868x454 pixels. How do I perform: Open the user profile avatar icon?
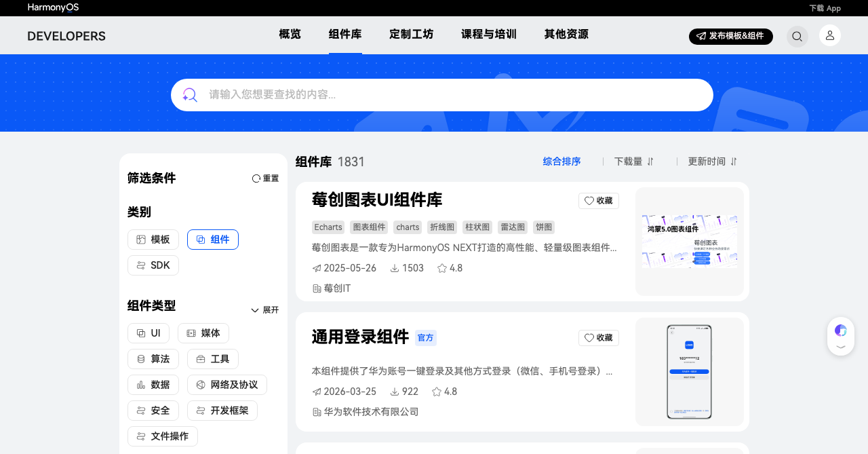click(830, 35)
